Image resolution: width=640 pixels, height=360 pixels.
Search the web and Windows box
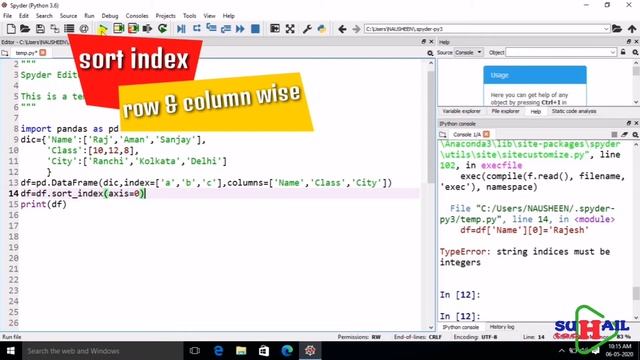(102, 351)
